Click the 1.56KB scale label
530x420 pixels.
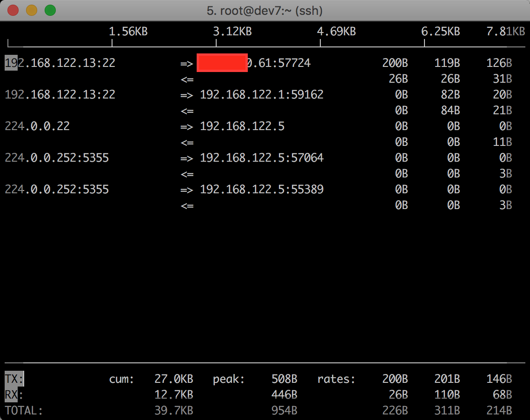tap(128, 32)
